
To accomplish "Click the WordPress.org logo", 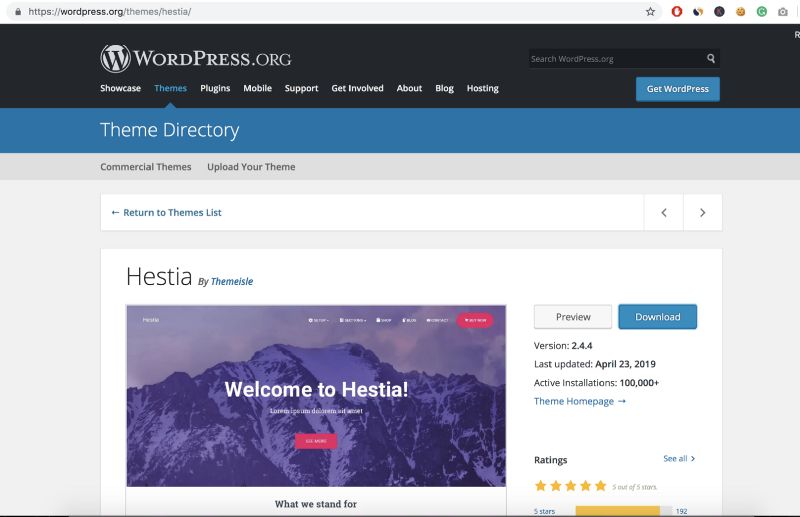I will tap(196, 58).
